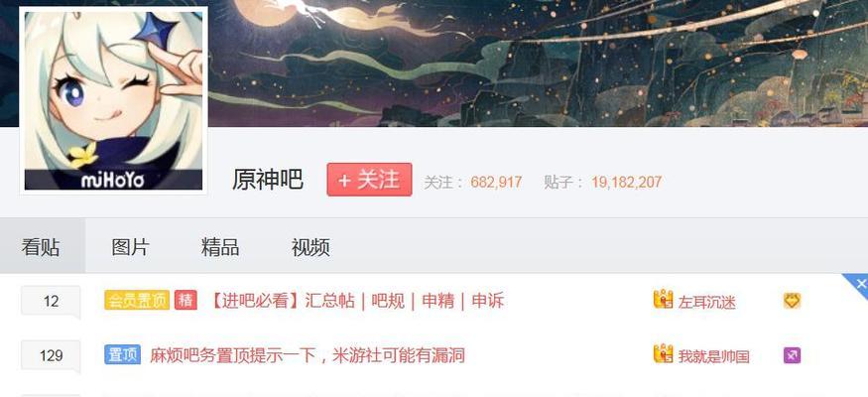Open the 精品 tab
The height and width of the screenshot is (397, 868).
click(220, 247)
